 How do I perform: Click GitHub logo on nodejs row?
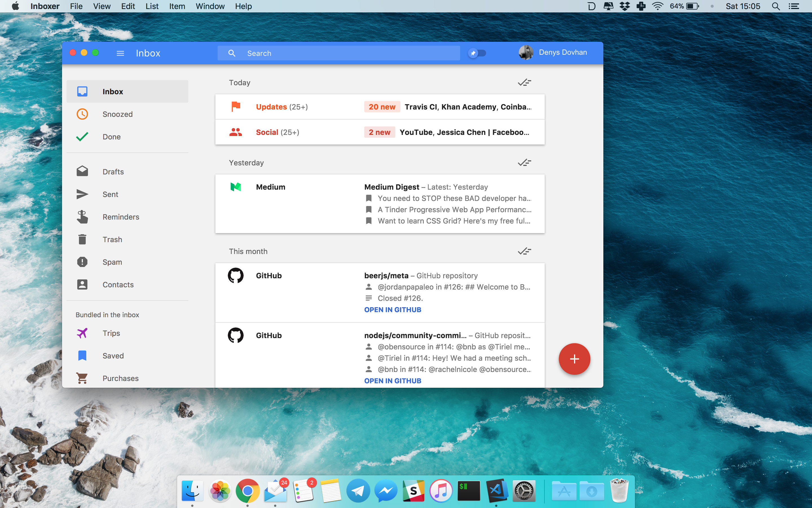pyautogui.click(x=235, y=335)
